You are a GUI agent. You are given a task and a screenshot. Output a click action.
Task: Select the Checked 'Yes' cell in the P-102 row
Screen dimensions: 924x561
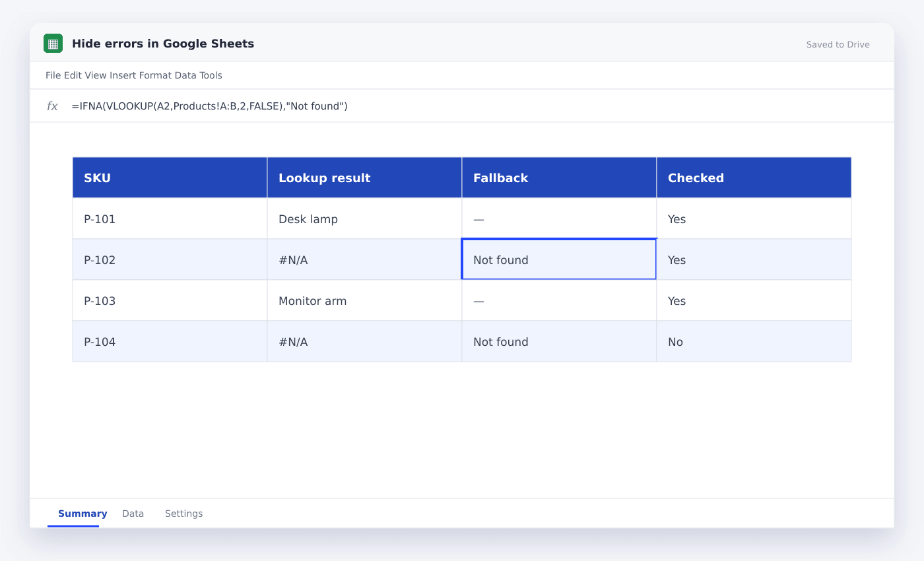754,259
